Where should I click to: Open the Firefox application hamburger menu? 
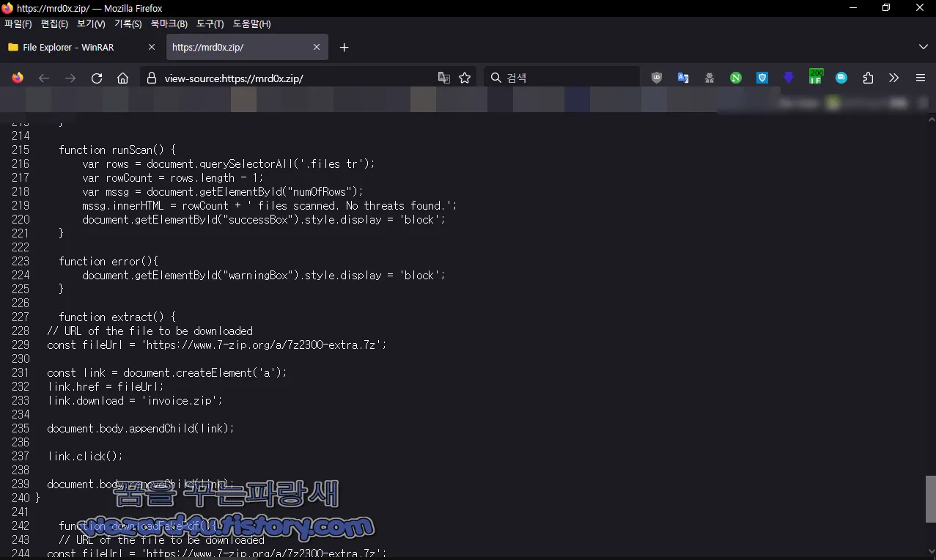(x=921, y=78)
